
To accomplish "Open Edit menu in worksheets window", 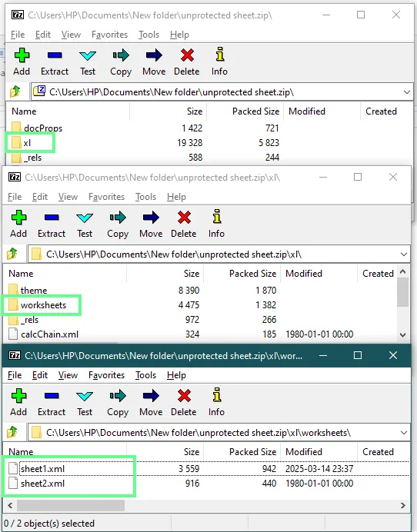I will [x=40, y=375].
